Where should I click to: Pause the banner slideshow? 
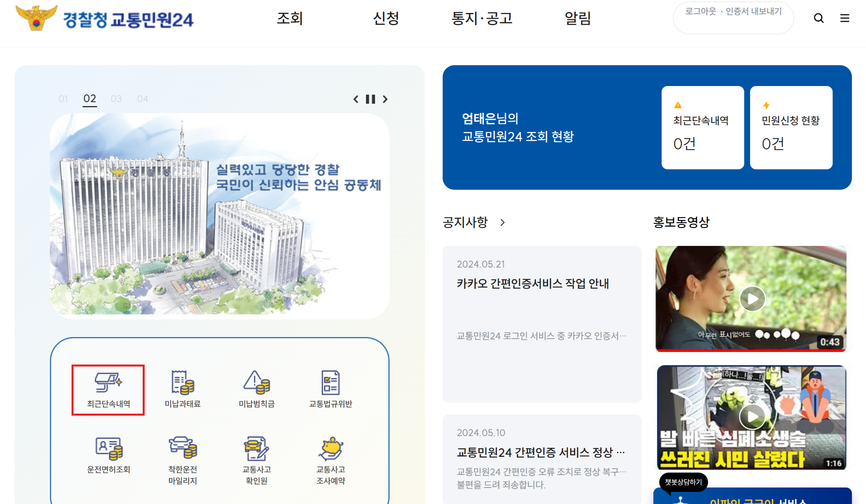[x=370, y=99]
